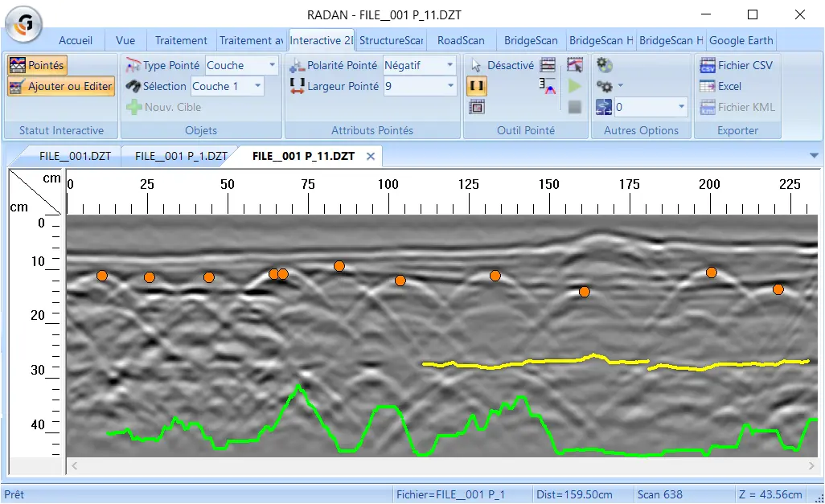Click the Nouv. Cible button
The width and height of the screenshot is (825, 504).
(163, 108)
